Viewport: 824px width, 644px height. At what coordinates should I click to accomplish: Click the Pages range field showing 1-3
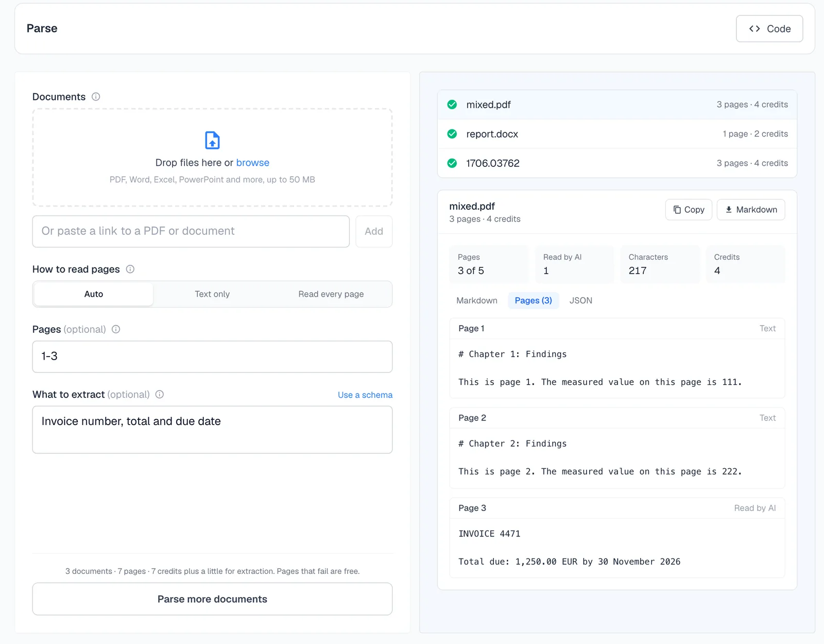212,357
